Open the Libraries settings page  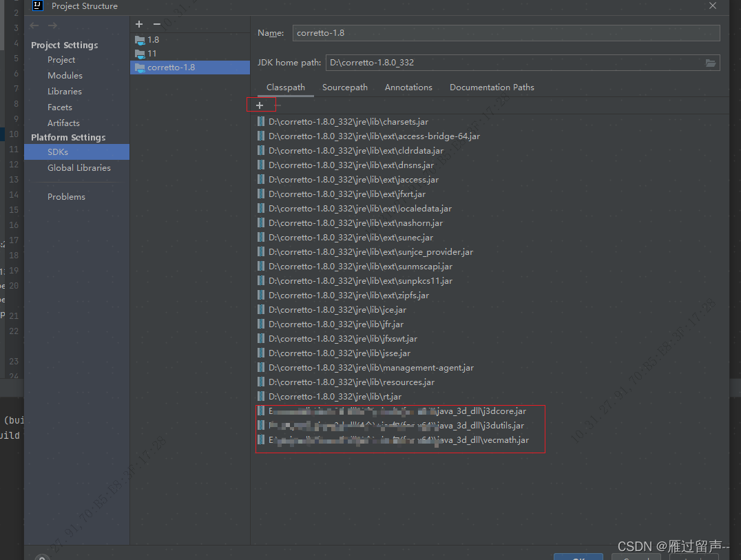click(x=64, y=91)
